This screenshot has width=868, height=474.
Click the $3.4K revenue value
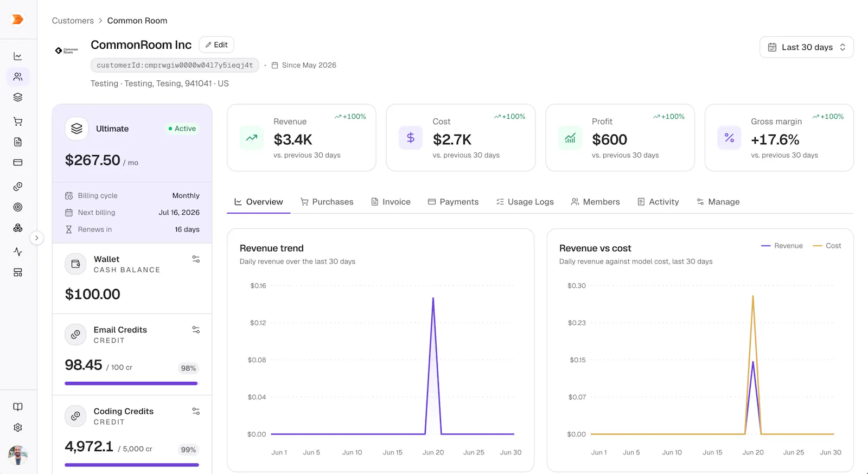click(293, 139)
